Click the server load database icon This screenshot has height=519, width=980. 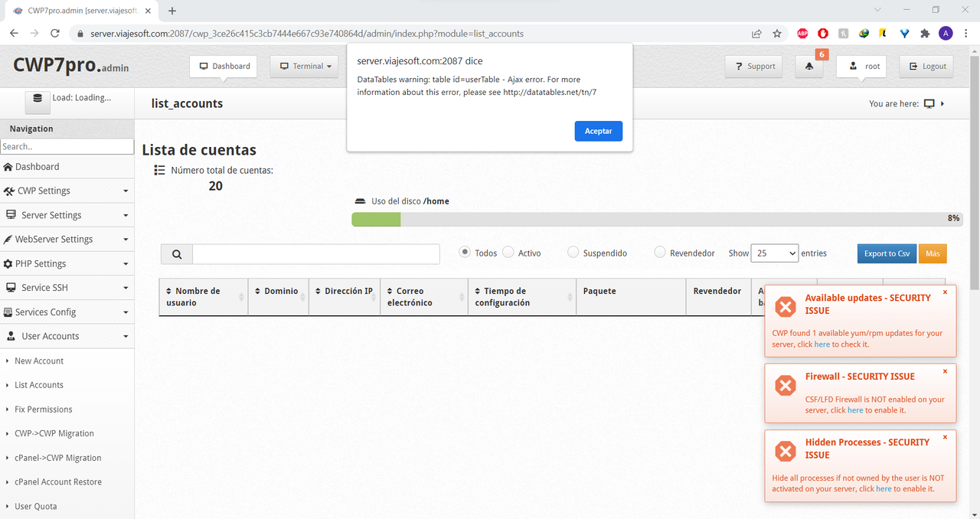pyautogui.click(x=38, y=101)
